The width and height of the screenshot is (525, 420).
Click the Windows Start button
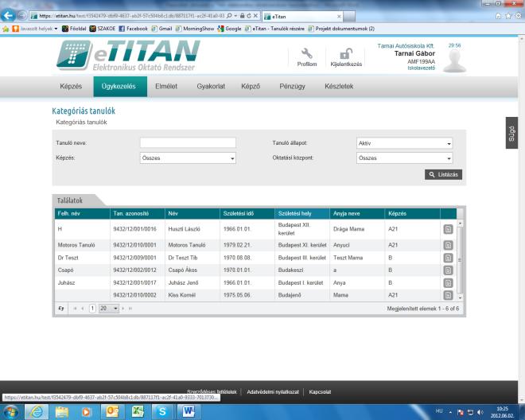11,411
